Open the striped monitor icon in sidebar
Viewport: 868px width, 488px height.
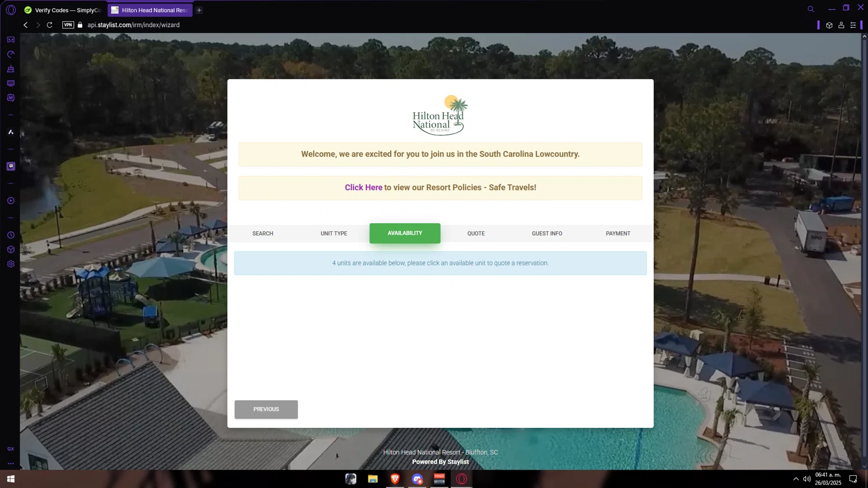coord(10,83)
